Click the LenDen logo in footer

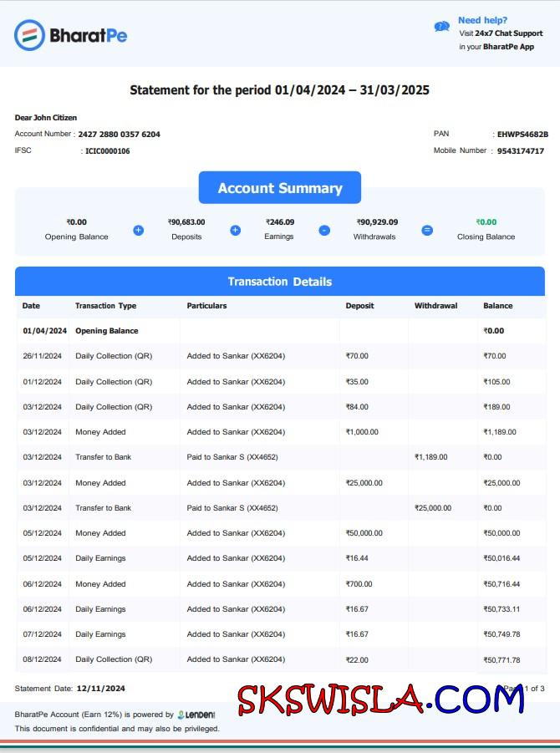196,715
